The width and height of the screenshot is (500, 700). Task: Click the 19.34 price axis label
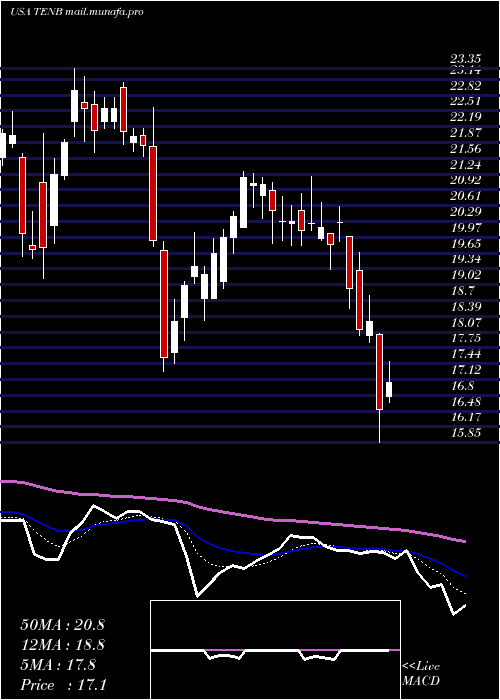tap(465, 259)
